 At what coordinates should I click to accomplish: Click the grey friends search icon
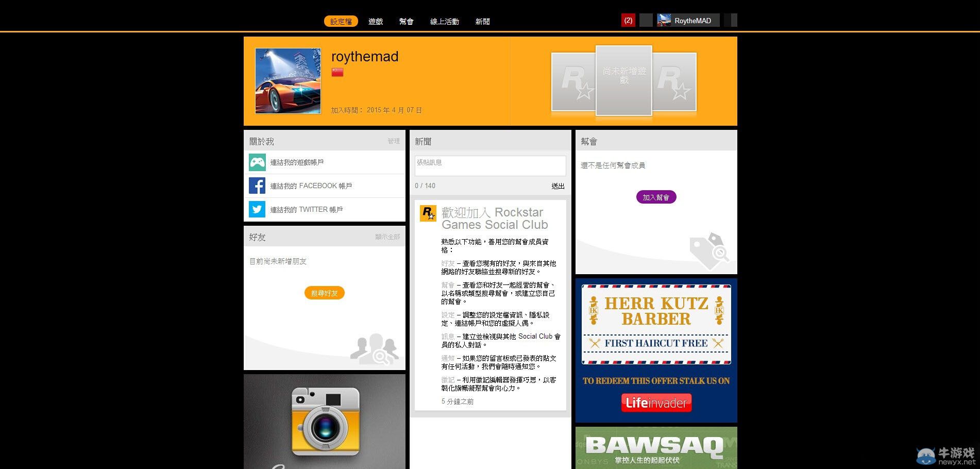click(x=375, y=349)
